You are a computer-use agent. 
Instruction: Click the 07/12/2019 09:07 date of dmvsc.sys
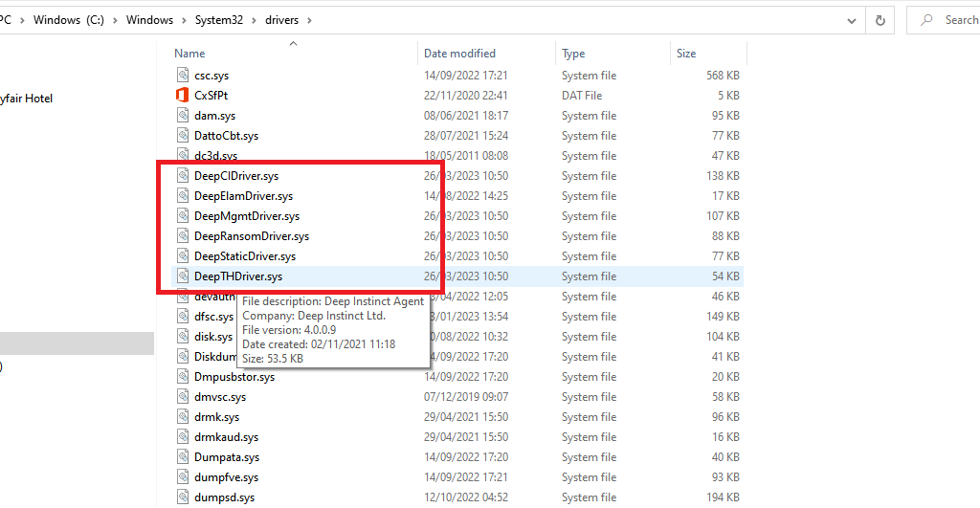[x=466, y=397]
